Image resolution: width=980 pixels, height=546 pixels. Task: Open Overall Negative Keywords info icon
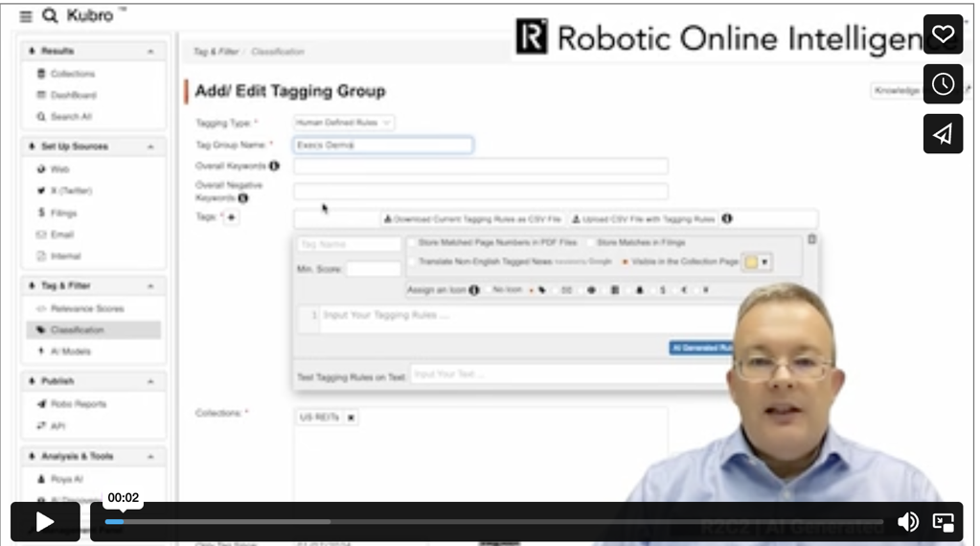[243, 198]
